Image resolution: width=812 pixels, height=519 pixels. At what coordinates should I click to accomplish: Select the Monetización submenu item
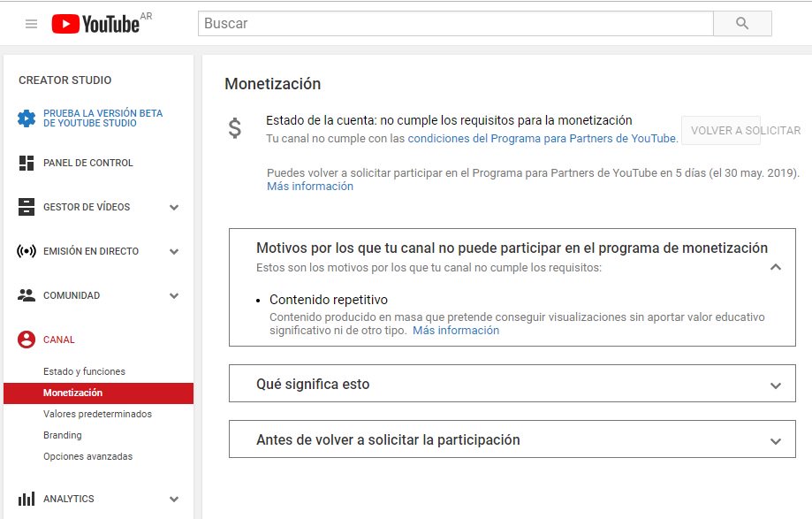tap(98, 393)
